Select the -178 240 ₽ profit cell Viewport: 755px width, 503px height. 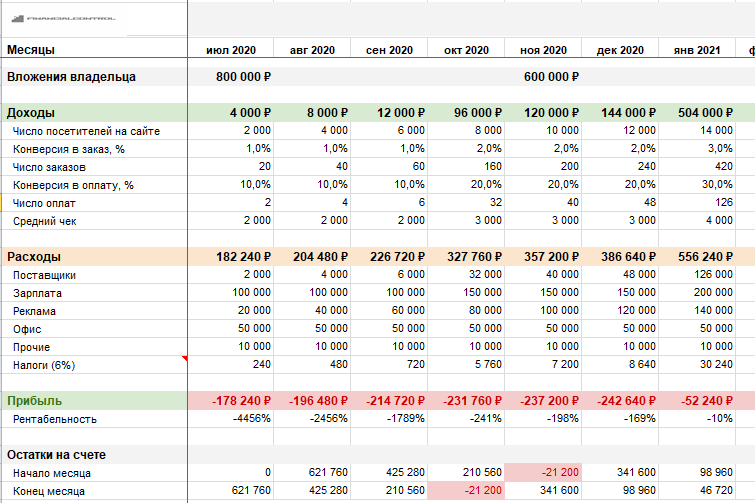tap(231, 400)
